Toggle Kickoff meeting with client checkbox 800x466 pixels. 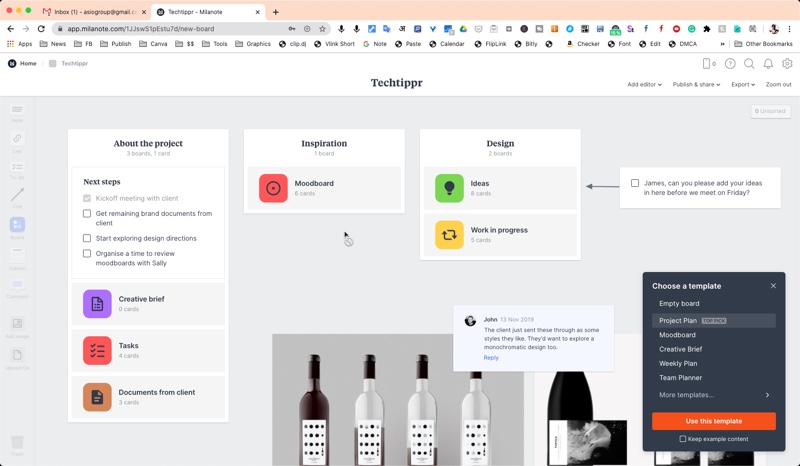click(87, 198)
